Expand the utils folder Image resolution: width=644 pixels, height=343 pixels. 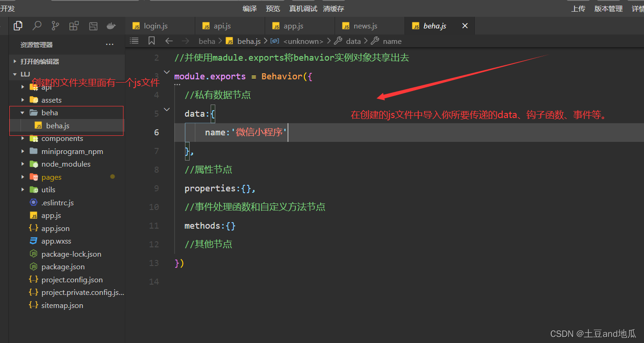[x=67, y=190]
